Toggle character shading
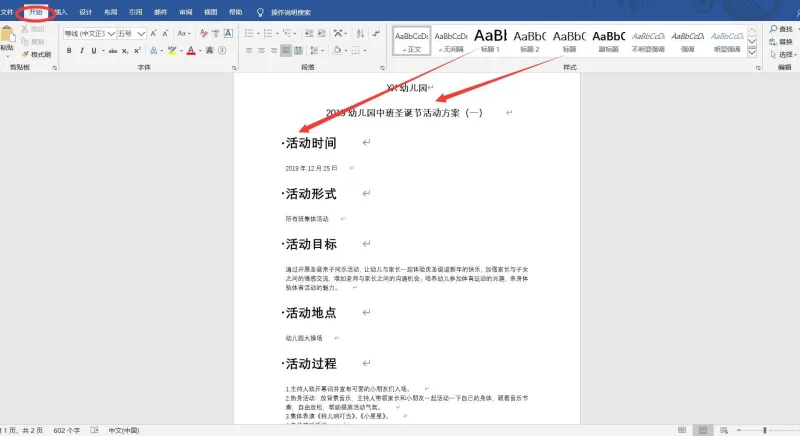800x436 pixels. (209, 50)
